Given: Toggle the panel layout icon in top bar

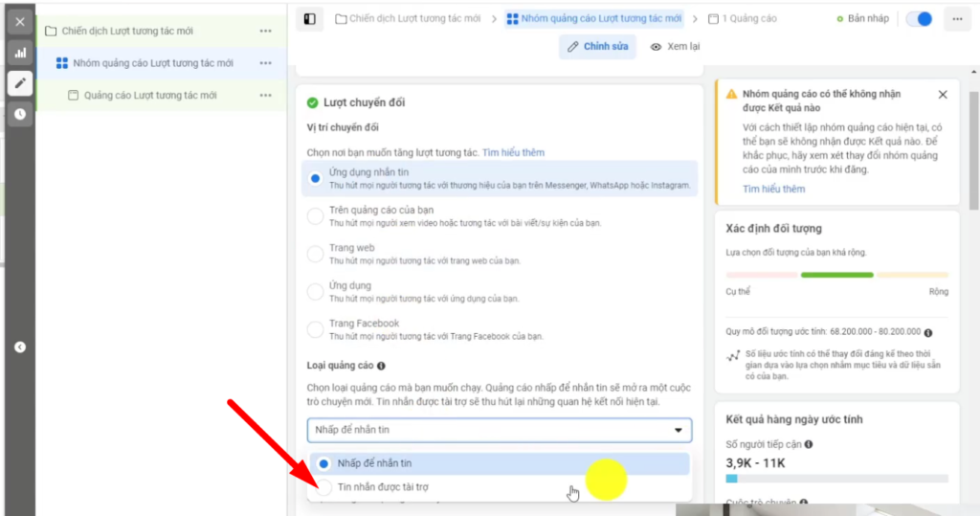Looking at the screenshot, I should 309,19.
